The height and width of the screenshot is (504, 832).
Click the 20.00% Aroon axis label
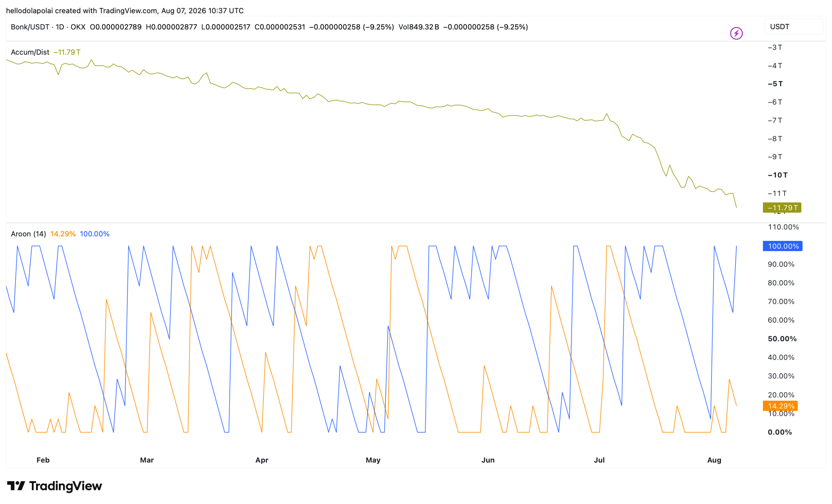[x=781, y=394]
